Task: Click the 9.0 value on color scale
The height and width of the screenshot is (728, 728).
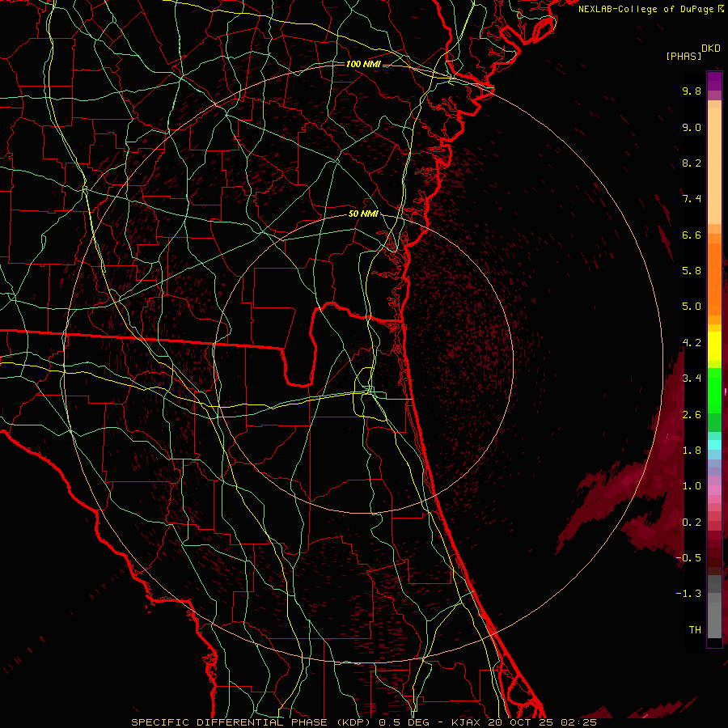Action: pos(692,127)
